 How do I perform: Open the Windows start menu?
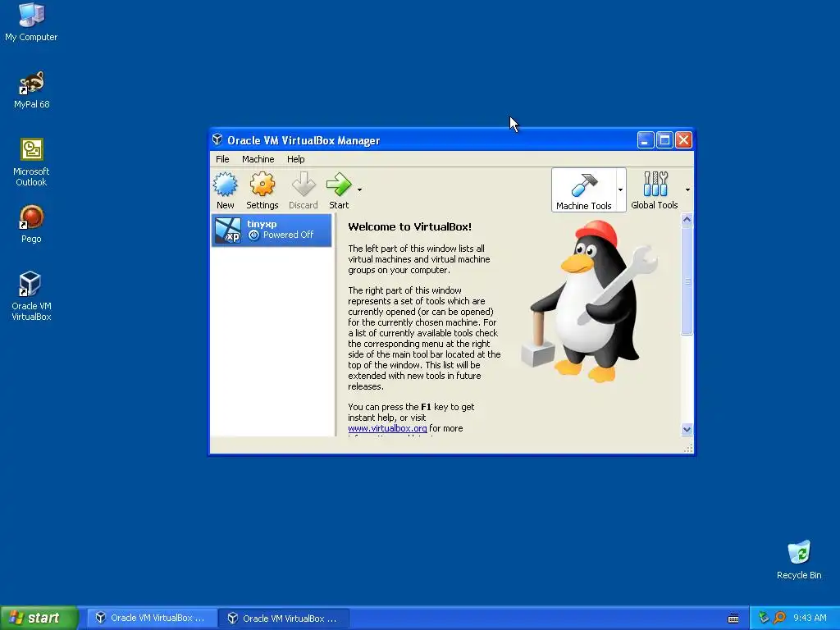39,618
